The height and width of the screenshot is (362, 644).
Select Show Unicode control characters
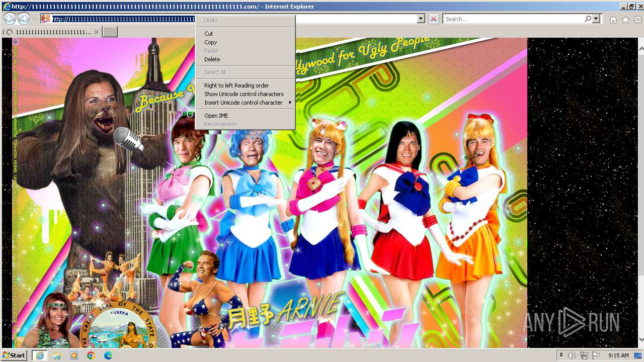(x=245, y=94)
